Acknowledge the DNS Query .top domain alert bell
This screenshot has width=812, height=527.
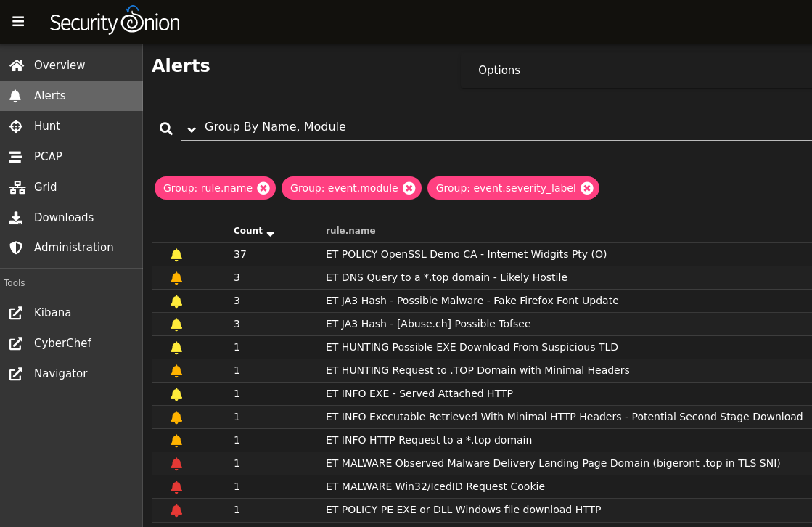coord(176,278)
